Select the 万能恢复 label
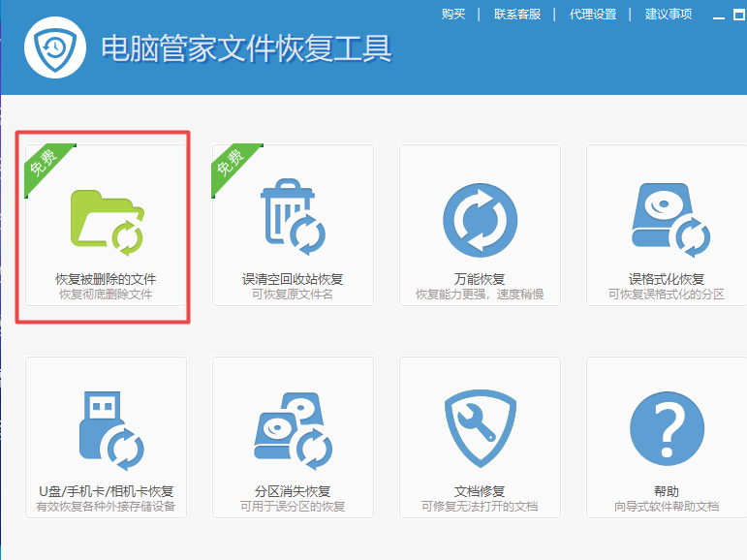The height and width of the screenshot is (560, 747). [480, 279]
